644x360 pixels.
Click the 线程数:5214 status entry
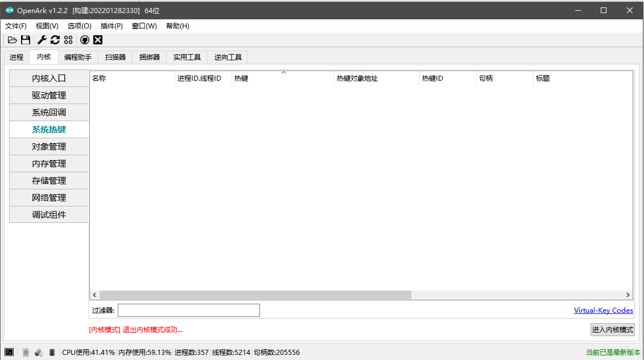coord(231,352)
